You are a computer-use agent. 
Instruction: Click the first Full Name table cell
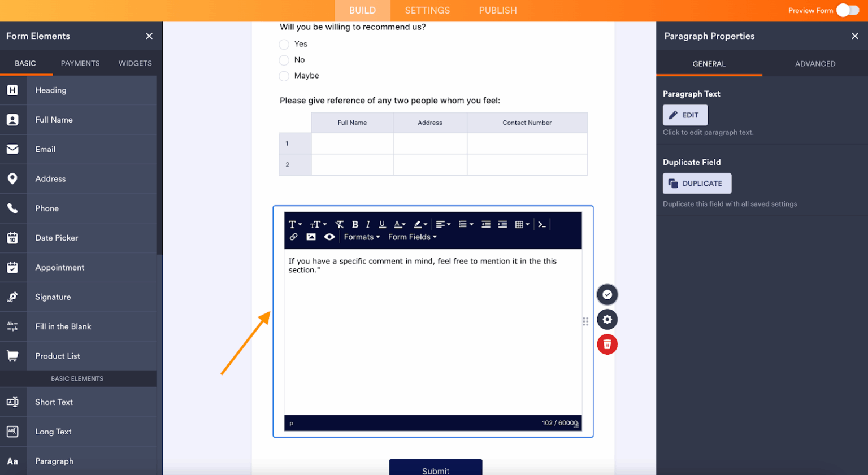pos(351,143)
